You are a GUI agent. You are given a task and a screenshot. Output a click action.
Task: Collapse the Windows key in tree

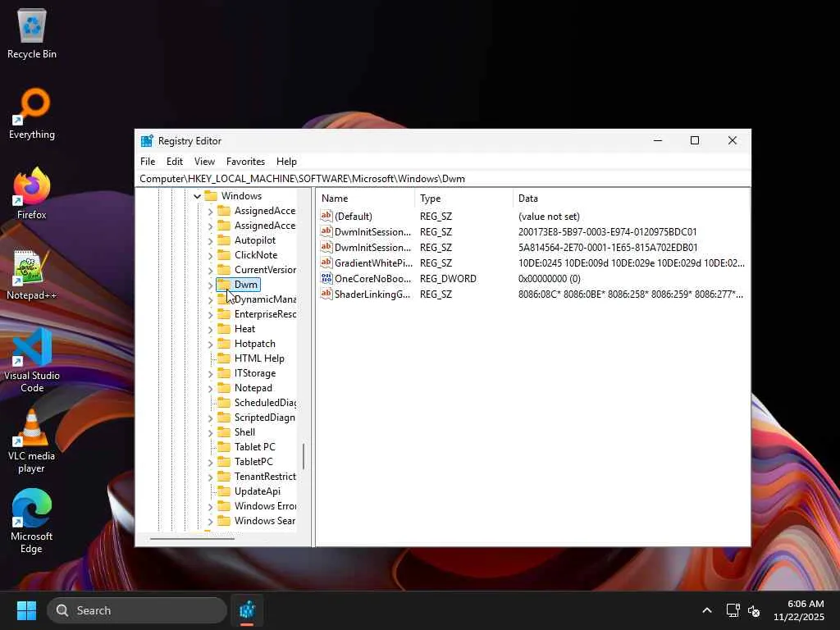coord(197,196)
